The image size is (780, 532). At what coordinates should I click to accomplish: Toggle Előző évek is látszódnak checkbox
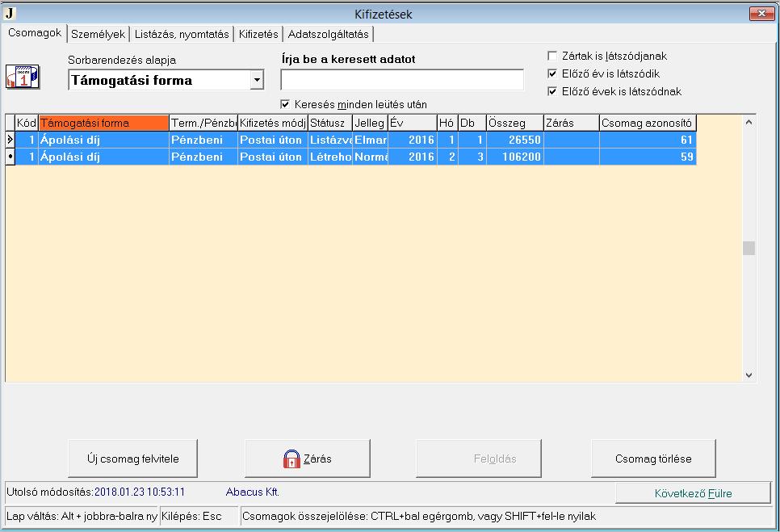coord(552,91)
